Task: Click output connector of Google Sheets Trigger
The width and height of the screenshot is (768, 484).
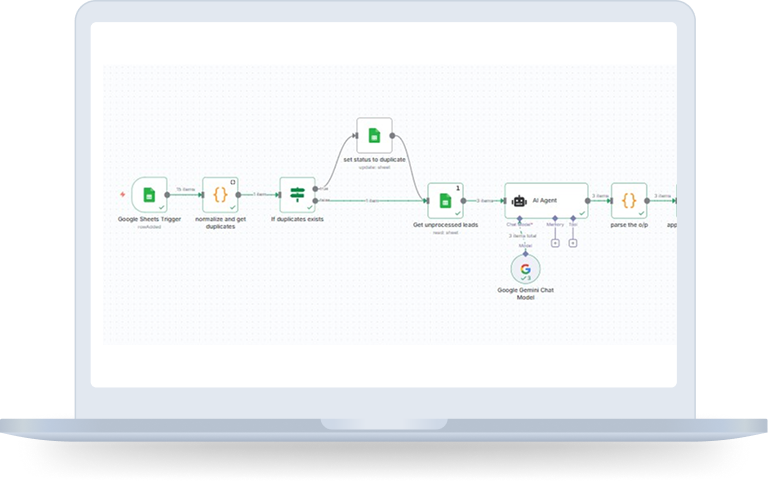Action: (x=168, y=195)
